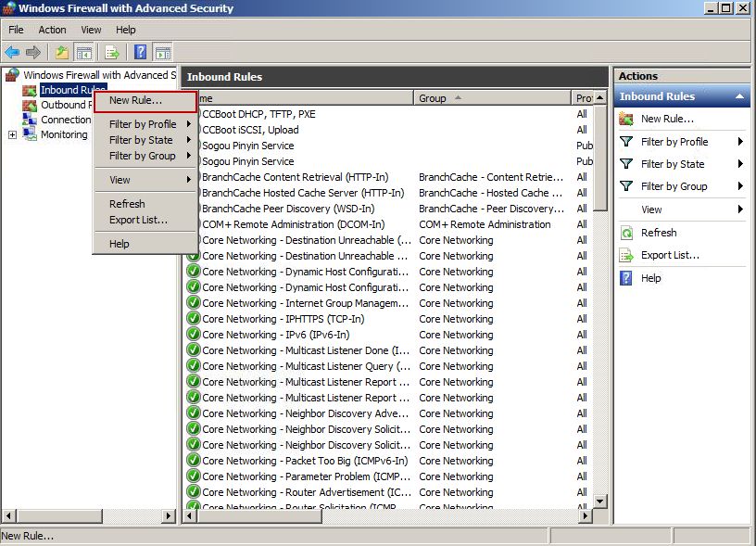Expand the Monitoring tree node
The width and height of the screenshot is (756, 546).
point(13,135)
